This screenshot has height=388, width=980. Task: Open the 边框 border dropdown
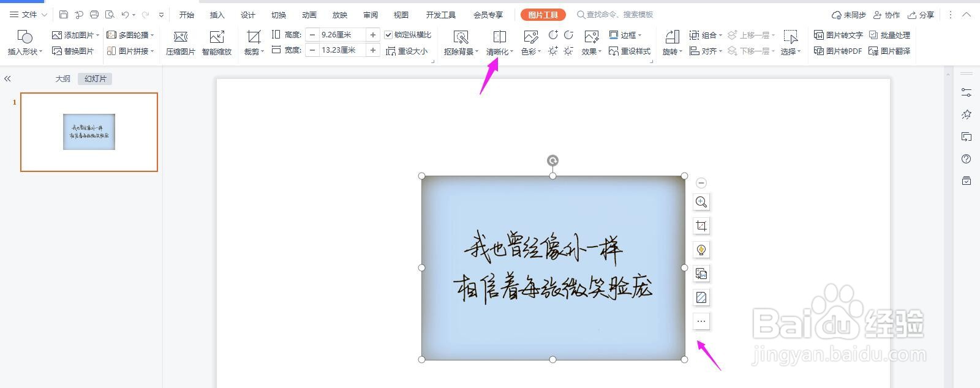pyautogui.click(x=625, y=35)
